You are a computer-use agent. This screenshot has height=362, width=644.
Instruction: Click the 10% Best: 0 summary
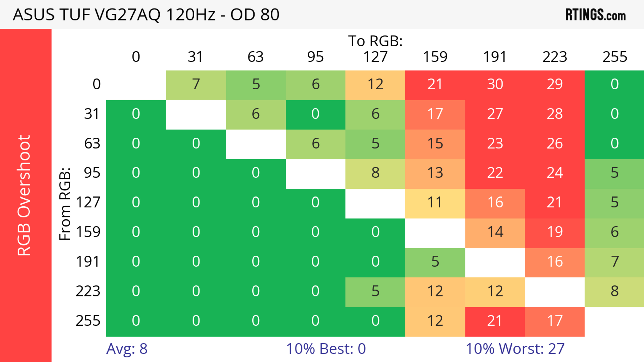tap(326, 349)
